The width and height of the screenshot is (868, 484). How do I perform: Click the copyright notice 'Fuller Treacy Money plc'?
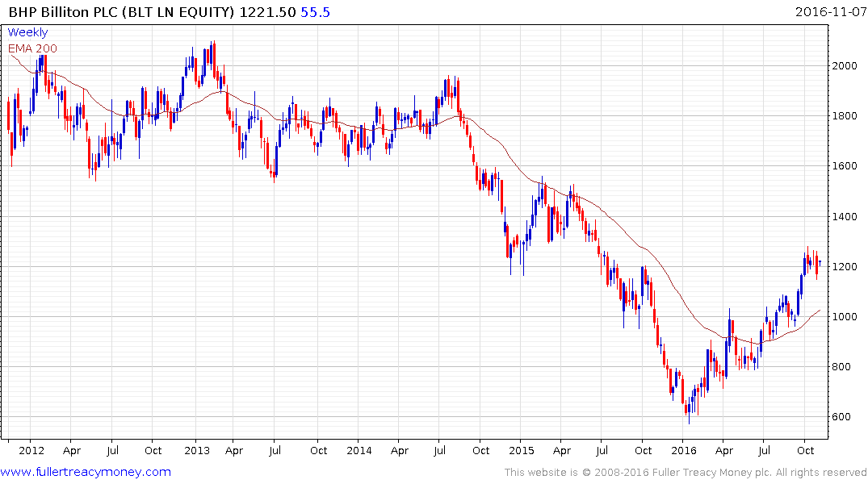711,473
